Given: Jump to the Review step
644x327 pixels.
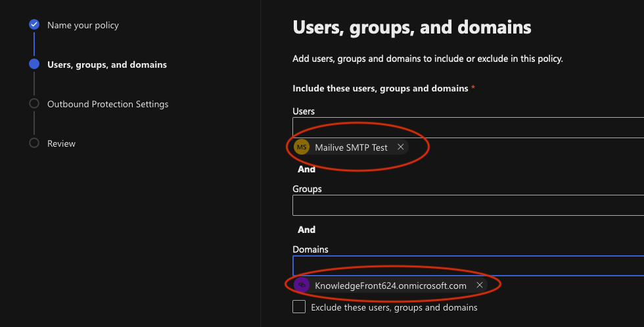Looking at the screenshot, I should [61, 143].
